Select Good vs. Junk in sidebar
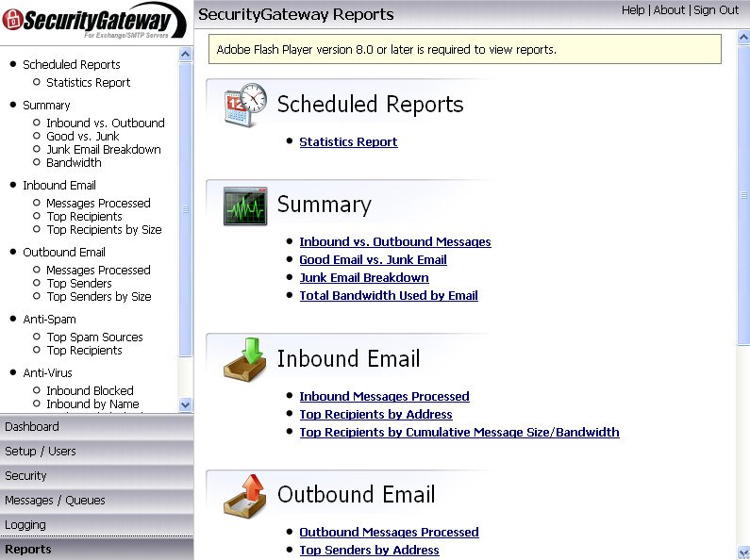The image size is (750, 560). point(83,136)
